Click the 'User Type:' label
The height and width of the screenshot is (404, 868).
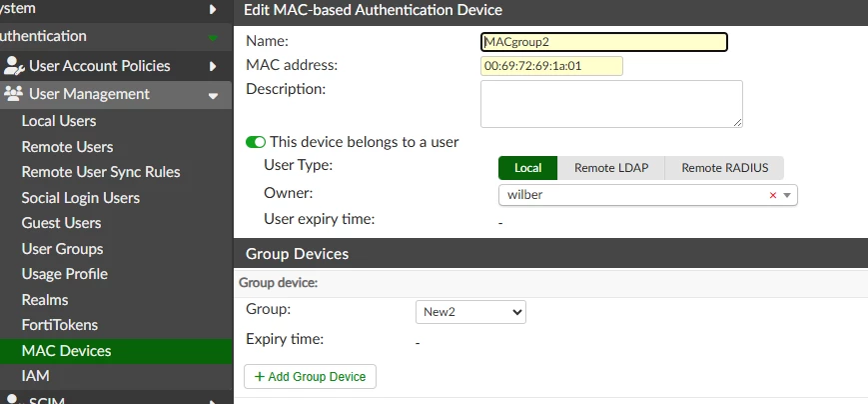click(x=299, y=165)
